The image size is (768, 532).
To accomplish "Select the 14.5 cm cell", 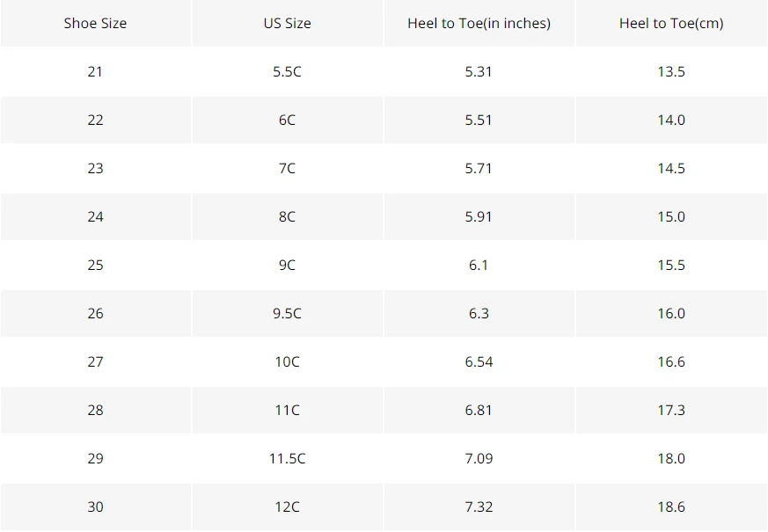I will pos(671,168).
